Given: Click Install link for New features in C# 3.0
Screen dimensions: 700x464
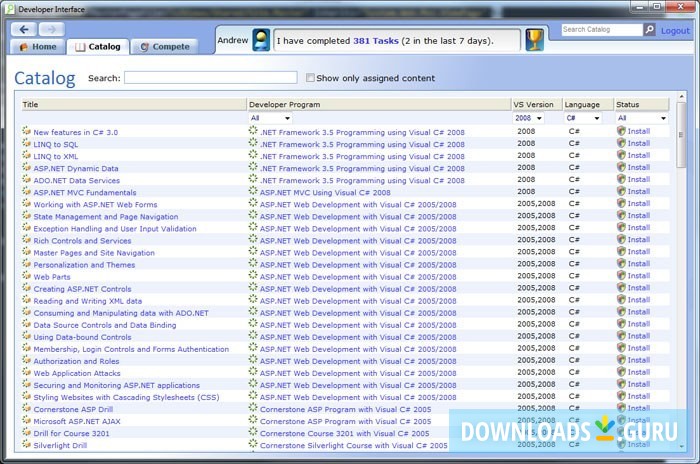Looking at the screenshot, I should [x=638, y=131].
